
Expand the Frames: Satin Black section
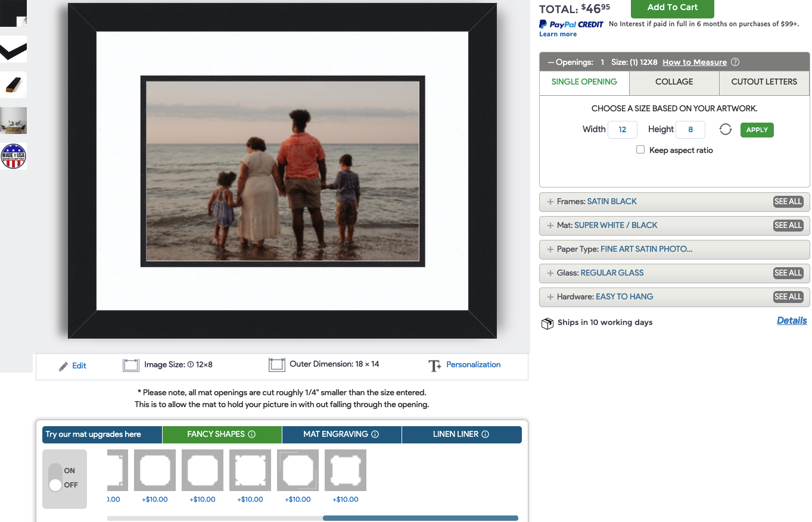(550, 202)
